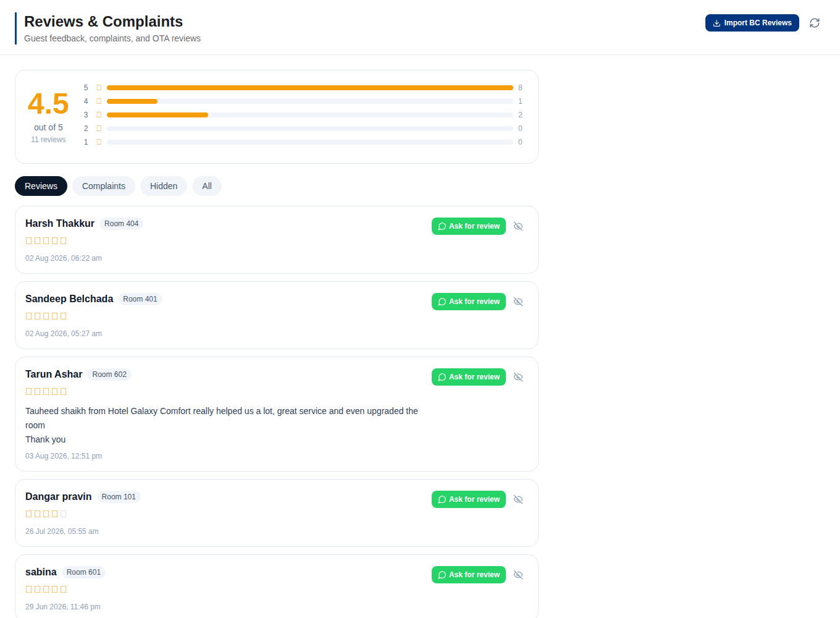This screenshot has width=840, height=618.
Task: Ask Sandeep Belchada for a review
Action: click(469, 302)
